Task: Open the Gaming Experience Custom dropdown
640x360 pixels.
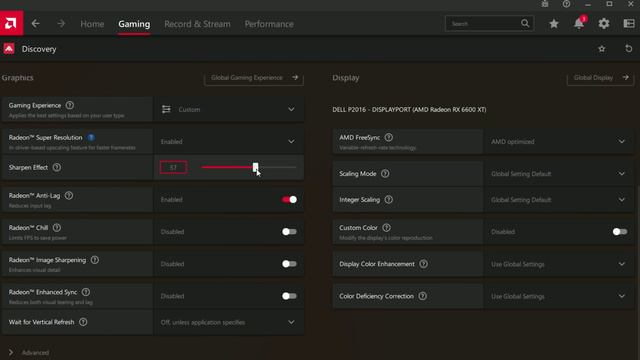Action: 229,109
